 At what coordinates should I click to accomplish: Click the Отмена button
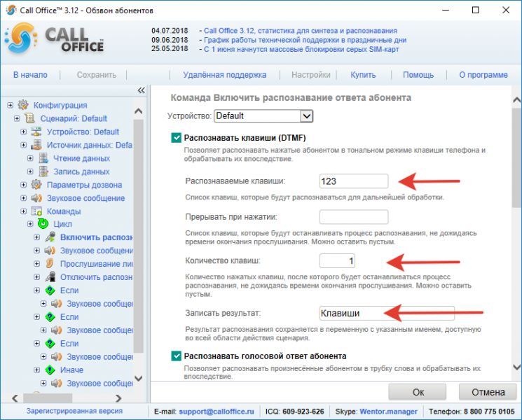[x=488, y=392]
